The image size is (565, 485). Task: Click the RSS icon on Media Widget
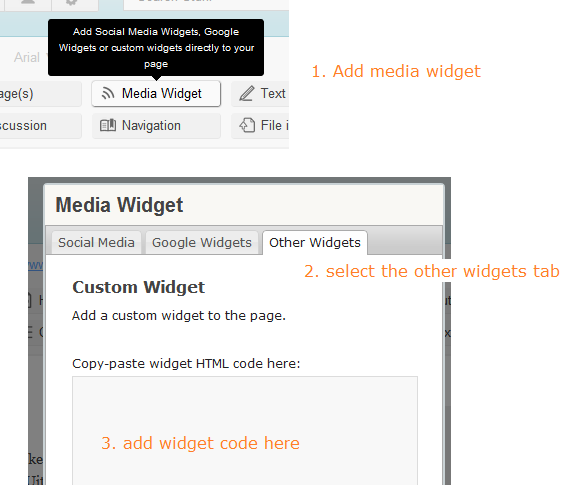point(108,94)
